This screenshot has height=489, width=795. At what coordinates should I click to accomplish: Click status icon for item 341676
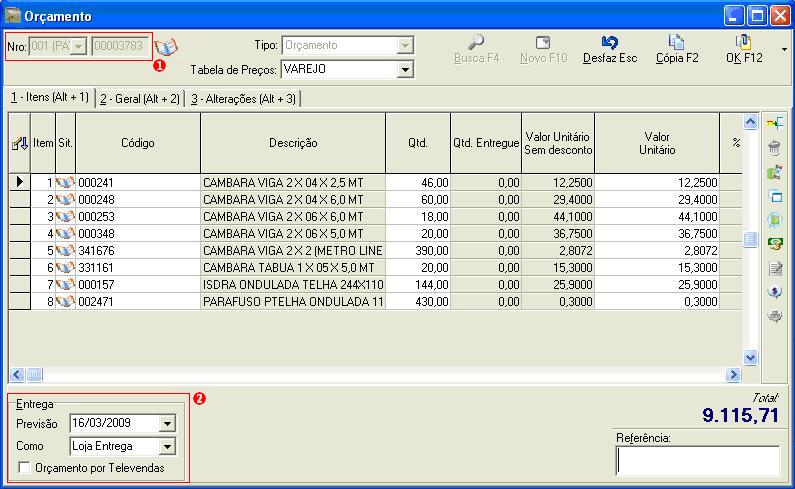[x=65, y=251]
